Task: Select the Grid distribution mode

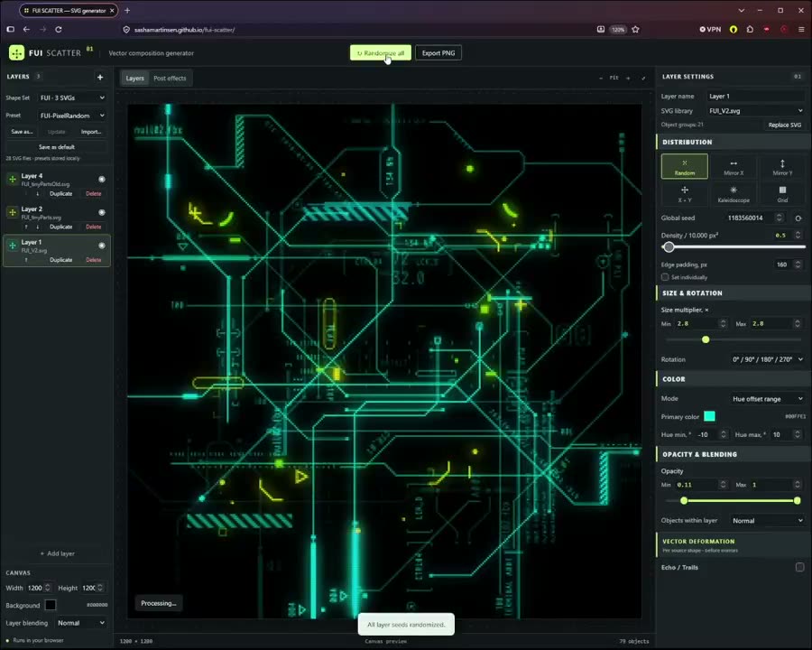Action: pos(782,193)
